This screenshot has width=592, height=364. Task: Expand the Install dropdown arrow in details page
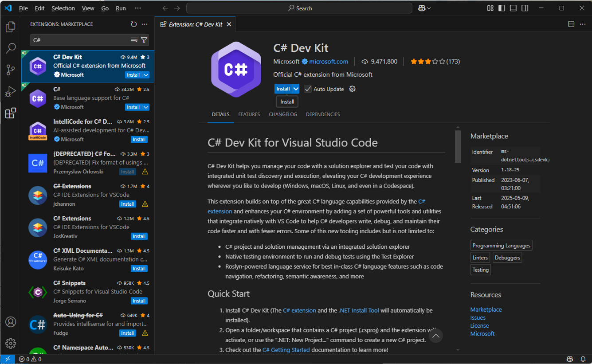point(296,89)
